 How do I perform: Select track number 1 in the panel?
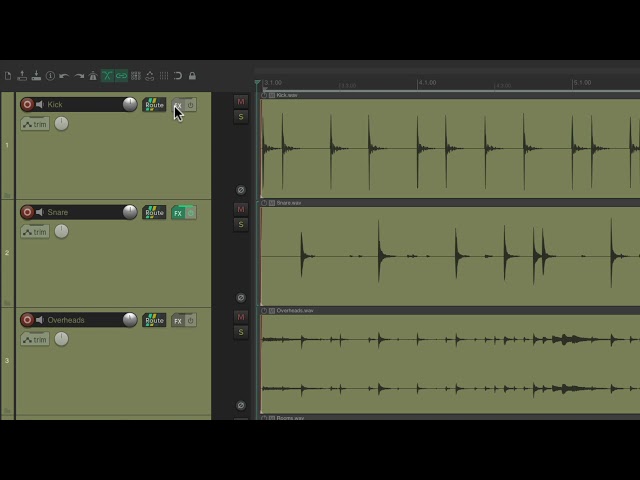(x=7, y=145)
